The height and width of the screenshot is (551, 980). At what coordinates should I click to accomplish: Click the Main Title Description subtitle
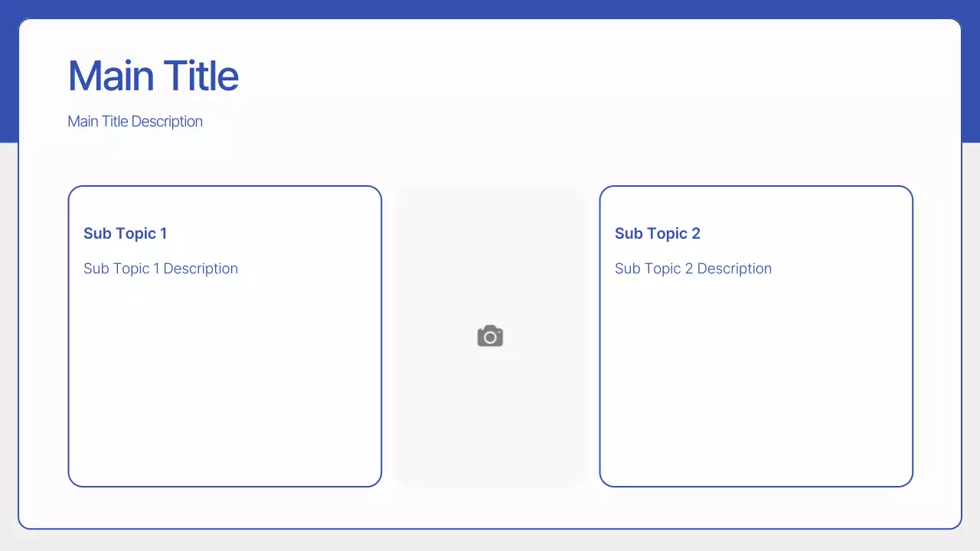click(x=135, y=122)
